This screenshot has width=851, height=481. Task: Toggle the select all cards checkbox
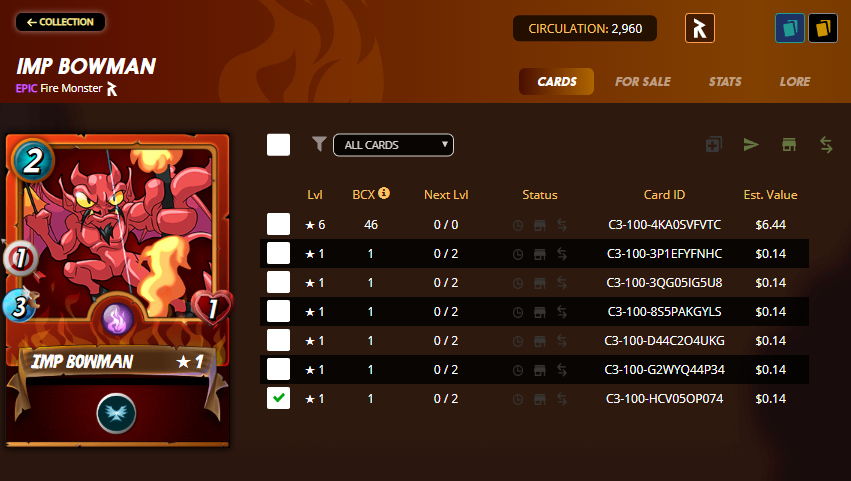[278, 145]
